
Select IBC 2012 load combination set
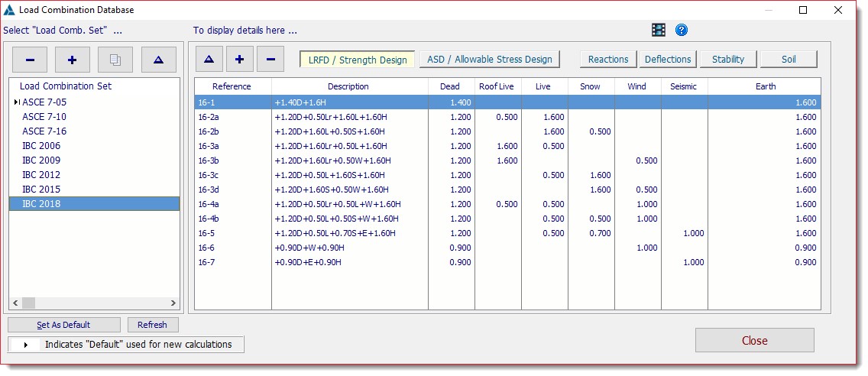tap(41, 175)
